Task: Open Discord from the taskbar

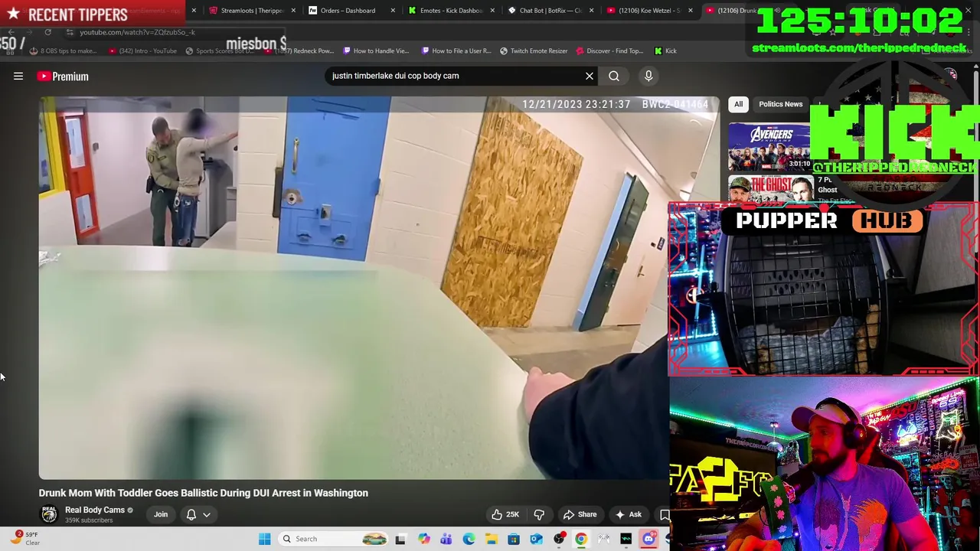Action: 648,539
